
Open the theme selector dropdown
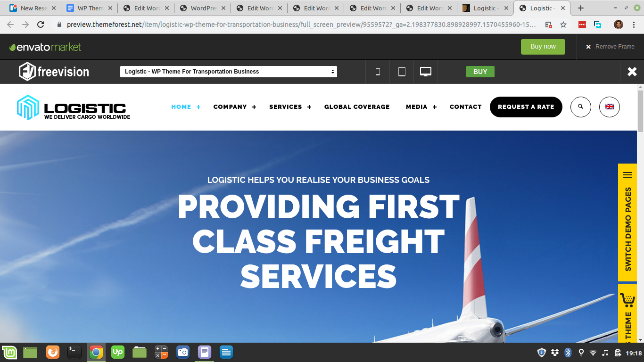pyautogui.click(x=229, y=72)
